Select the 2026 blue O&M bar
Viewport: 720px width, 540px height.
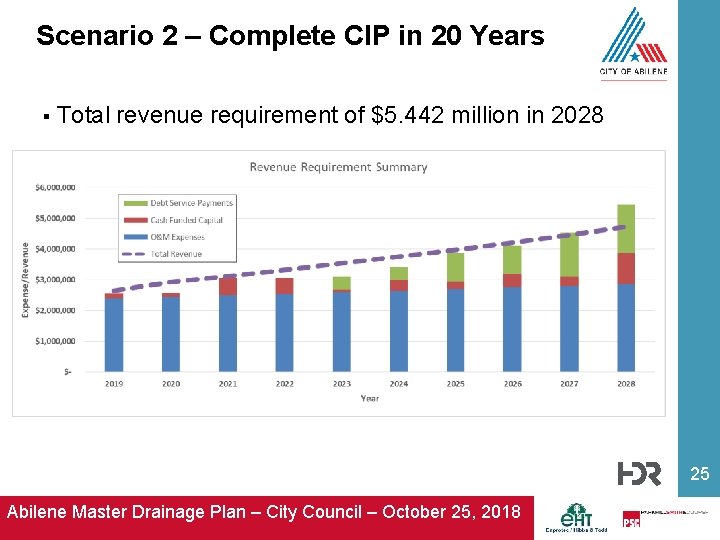click(512, 329)
